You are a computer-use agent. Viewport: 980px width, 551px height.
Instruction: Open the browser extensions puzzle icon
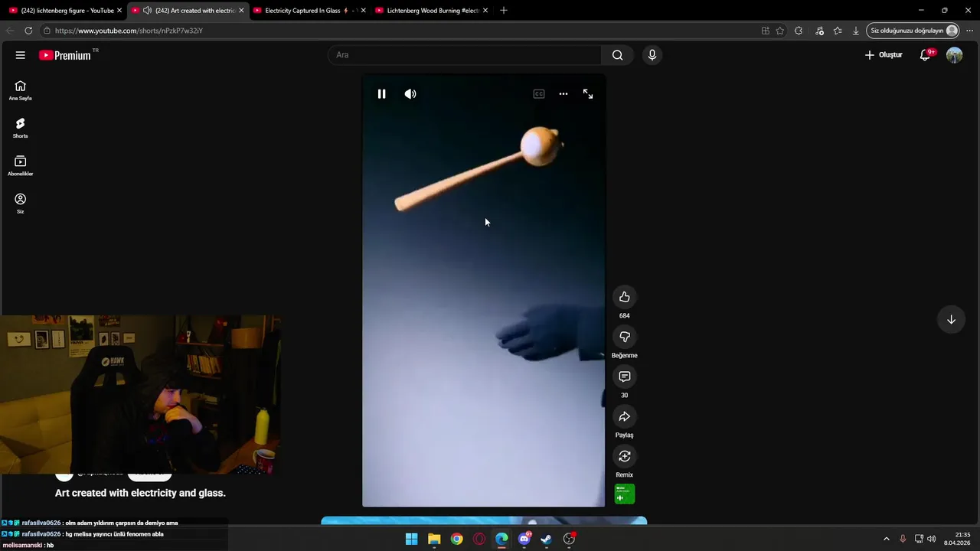[799, 31]
